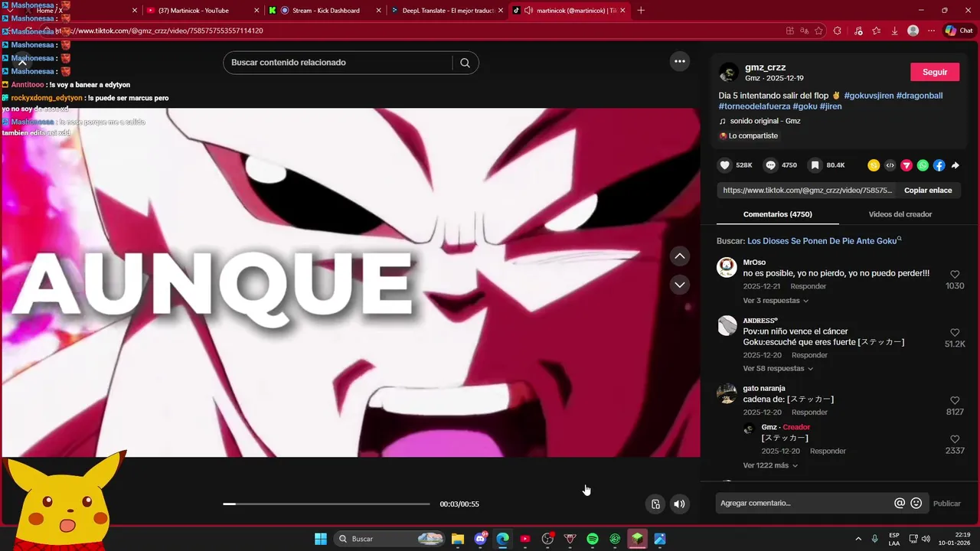The image size is (980, 551).
Task: Click the search magnifier icon
Action: click(465, 63)
